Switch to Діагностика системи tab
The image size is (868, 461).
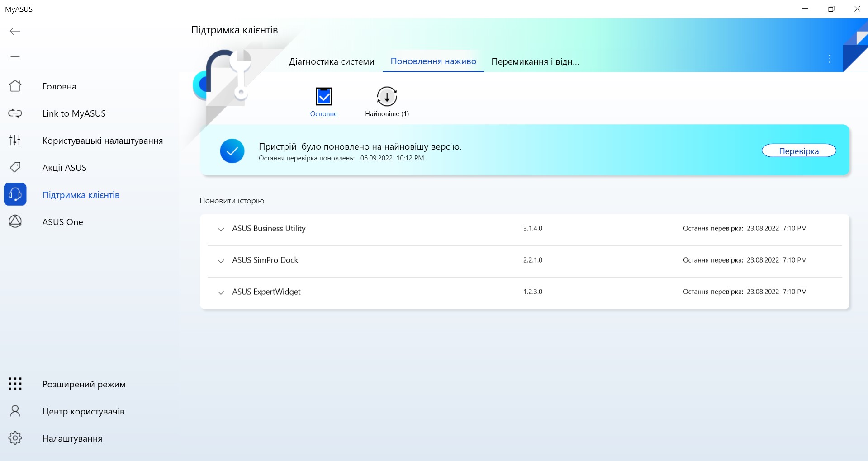click(x=332, y=61)
